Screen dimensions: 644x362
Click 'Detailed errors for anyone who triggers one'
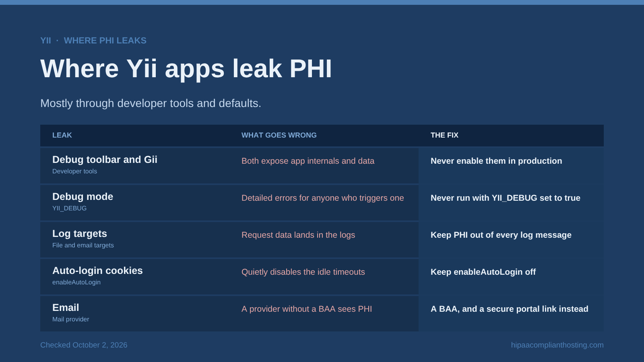[x=322, y=198]
